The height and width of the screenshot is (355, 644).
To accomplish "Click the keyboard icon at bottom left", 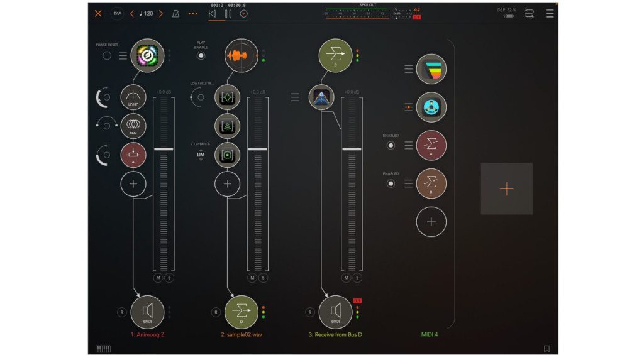I will coord(102,349).
